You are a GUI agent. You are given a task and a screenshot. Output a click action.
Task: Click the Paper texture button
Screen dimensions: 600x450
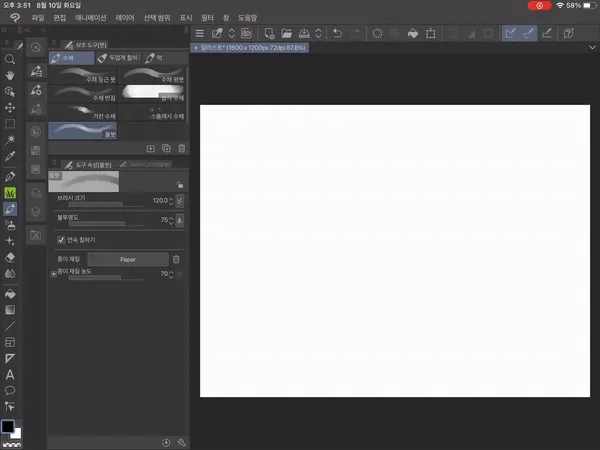point(128,259)
